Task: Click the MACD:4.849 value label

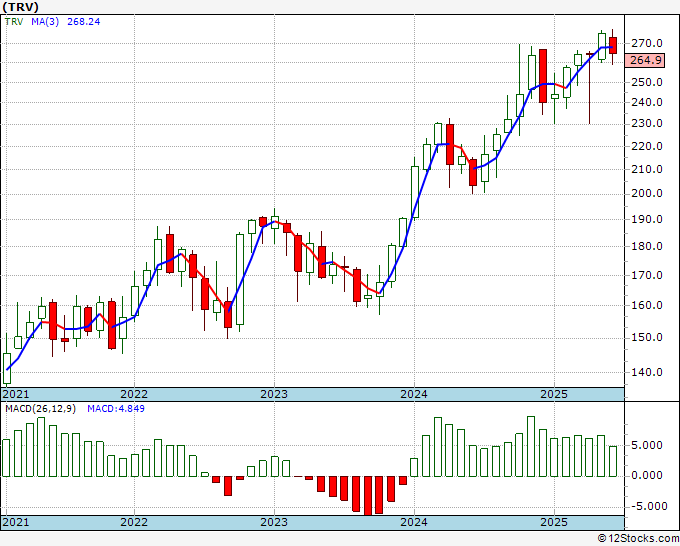Action: coord(116,409)
